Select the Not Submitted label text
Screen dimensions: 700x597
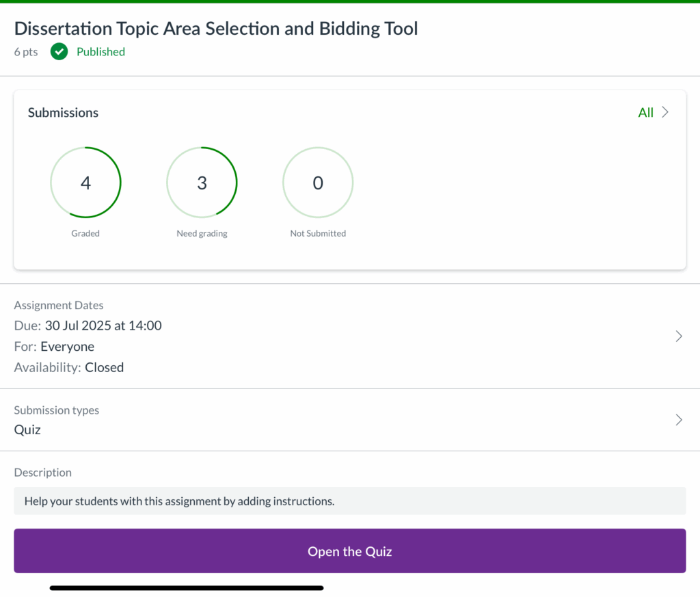[318, 233]
